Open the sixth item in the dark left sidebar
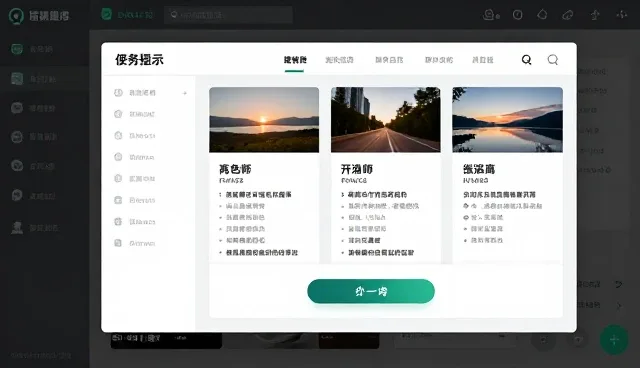Screen dimensions: 640x368 (44, 195)
